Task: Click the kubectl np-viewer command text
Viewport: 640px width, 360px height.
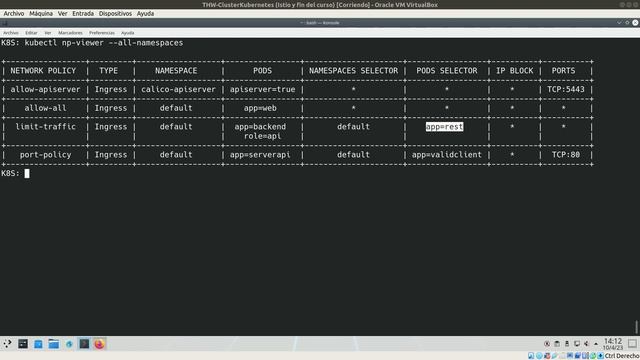Action: [104, 43]
